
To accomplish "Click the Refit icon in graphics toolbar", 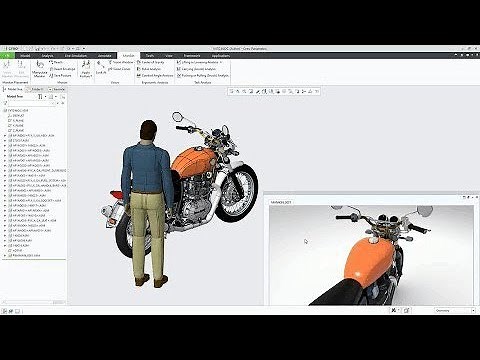I will pos(231,91).
